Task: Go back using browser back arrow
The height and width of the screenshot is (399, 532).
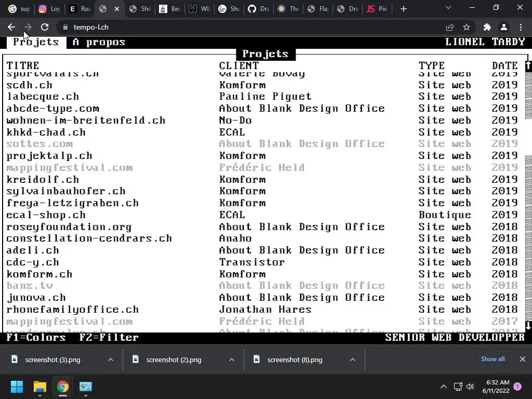Action: point(11,27)
